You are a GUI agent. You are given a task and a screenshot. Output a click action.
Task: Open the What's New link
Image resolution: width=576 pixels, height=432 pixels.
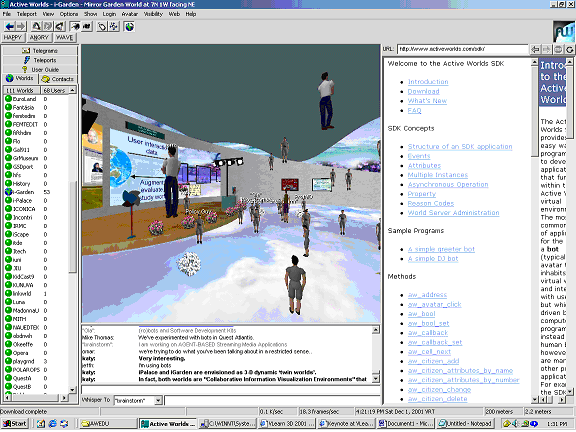(427, 101)
